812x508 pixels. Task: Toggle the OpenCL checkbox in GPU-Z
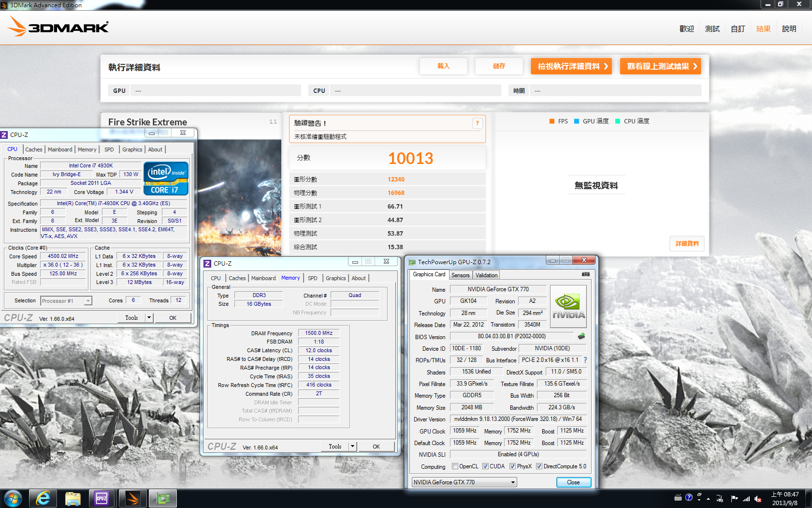455,466
